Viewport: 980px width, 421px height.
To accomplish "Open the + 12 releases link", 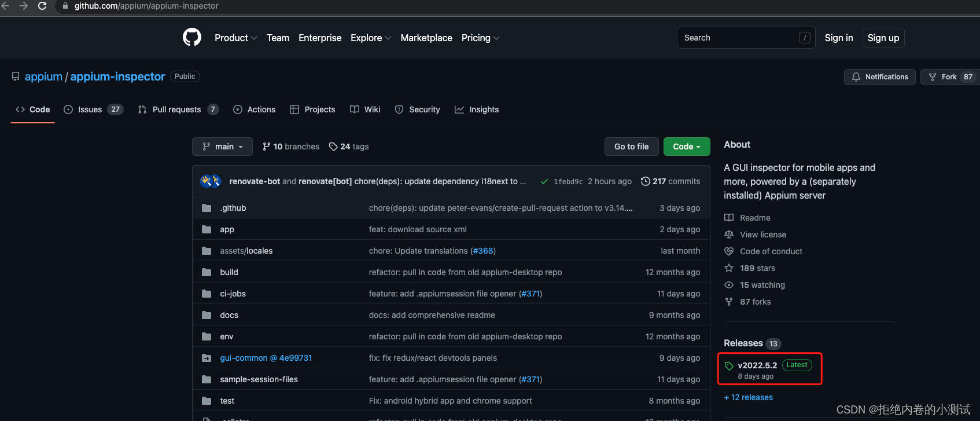I will pos(749,397).
